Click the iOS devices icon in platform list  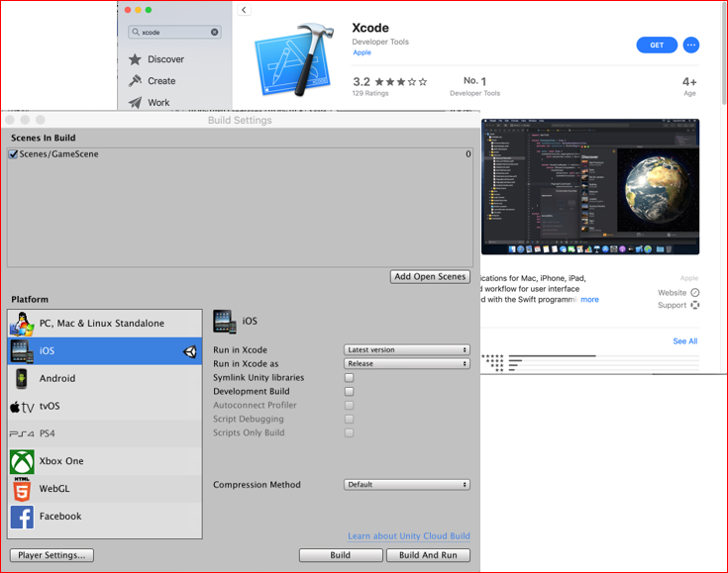22,350
